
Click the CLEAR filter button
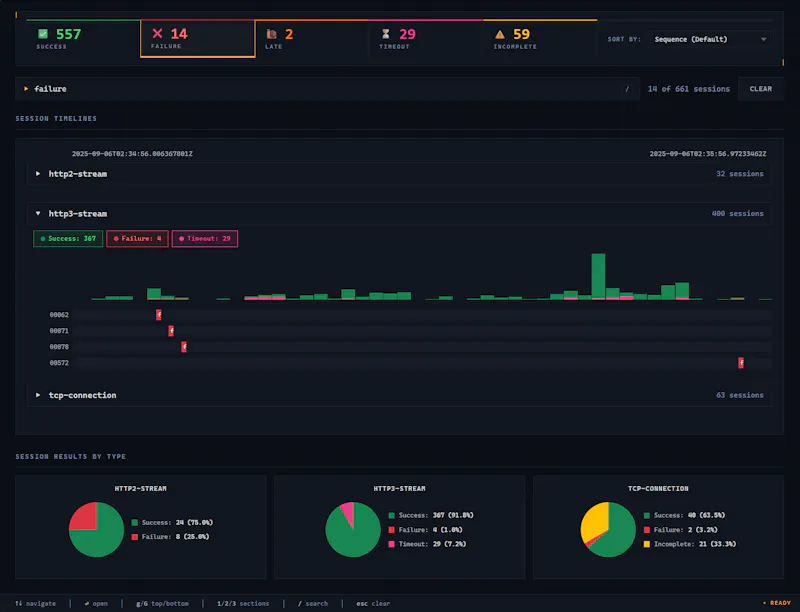click(x=760, y=89)
